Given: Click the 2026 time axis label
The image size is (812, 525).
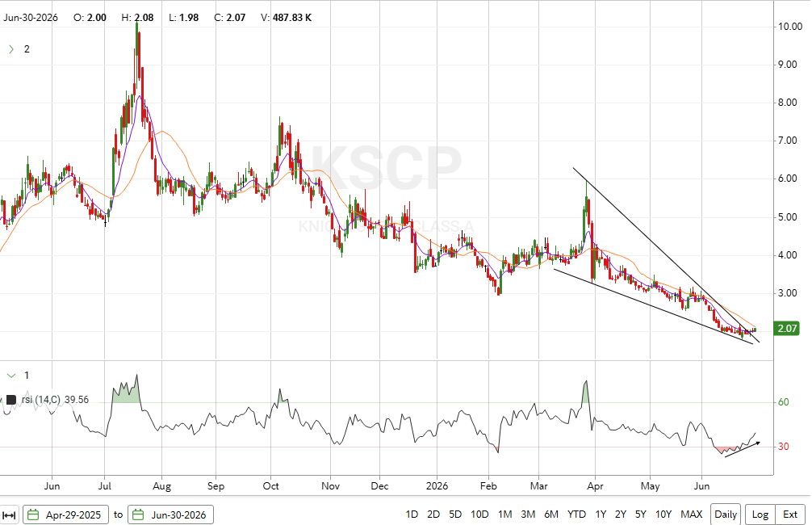Looking at the screenshot, I should coord(437,486).
